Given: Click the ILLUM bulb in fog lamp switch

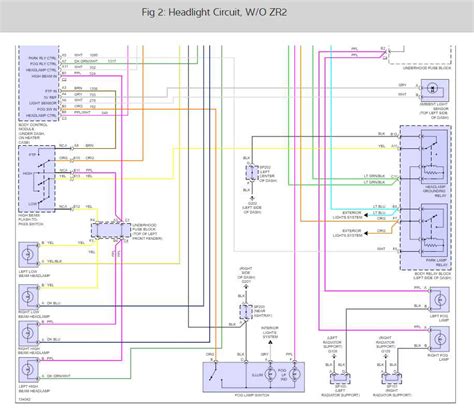Looking at the screenshot, I should pyautogui.click(x=270, y=375).
